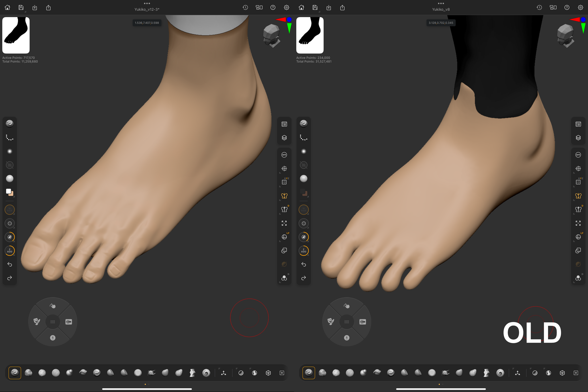This screenshot has height=392, width=588.
Task: Click the redo arrow in left window
Action: tap(9, 278)
